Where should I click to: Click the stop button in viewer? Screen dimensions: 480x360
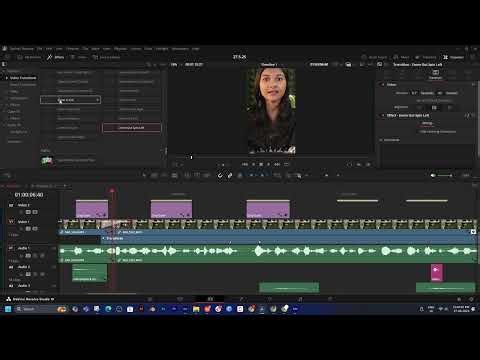[x=261, y=164]
